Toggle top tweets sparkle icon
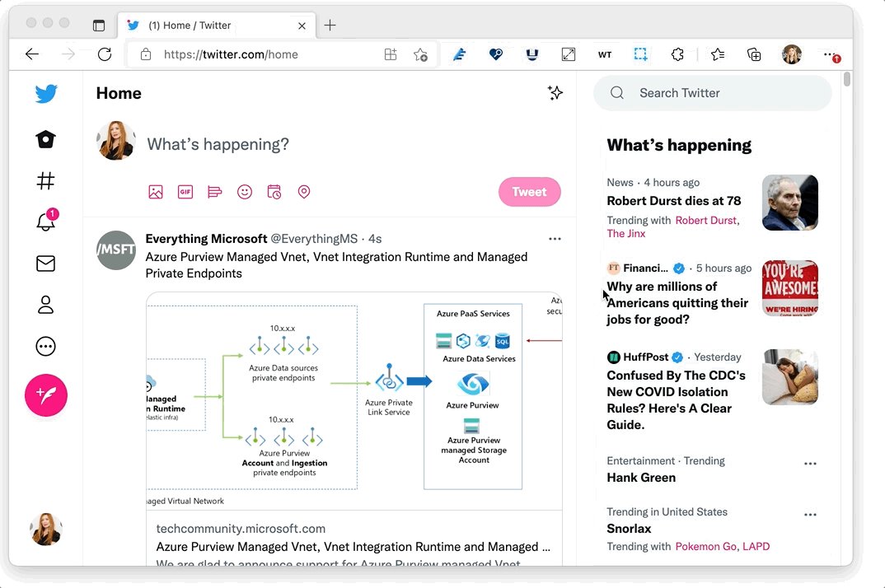885x588 pixels. coord(555,93)
